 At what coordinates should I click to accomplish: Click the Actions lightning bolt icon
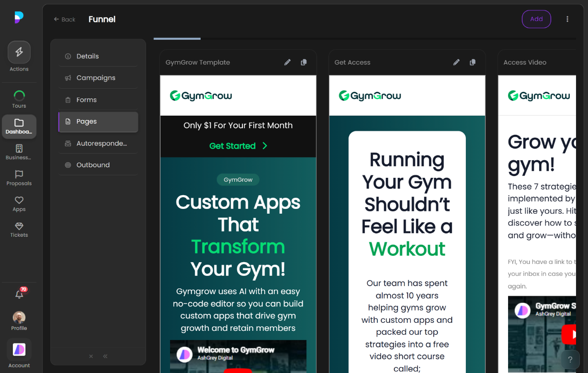click(19, 52)
